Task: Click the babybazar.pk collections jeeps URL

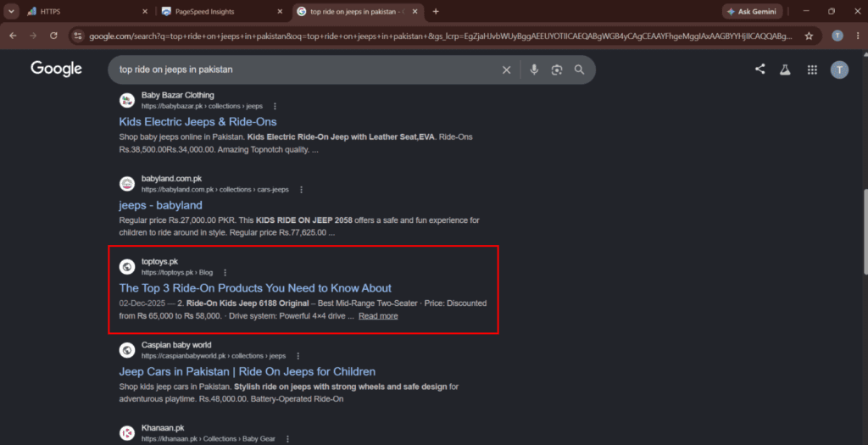Action: pyautogui.click(x=202, y=106)
